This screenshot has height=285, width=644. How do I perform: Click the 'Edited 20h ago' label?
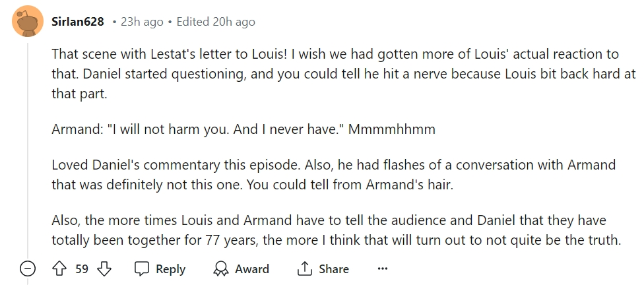(216, 22)
